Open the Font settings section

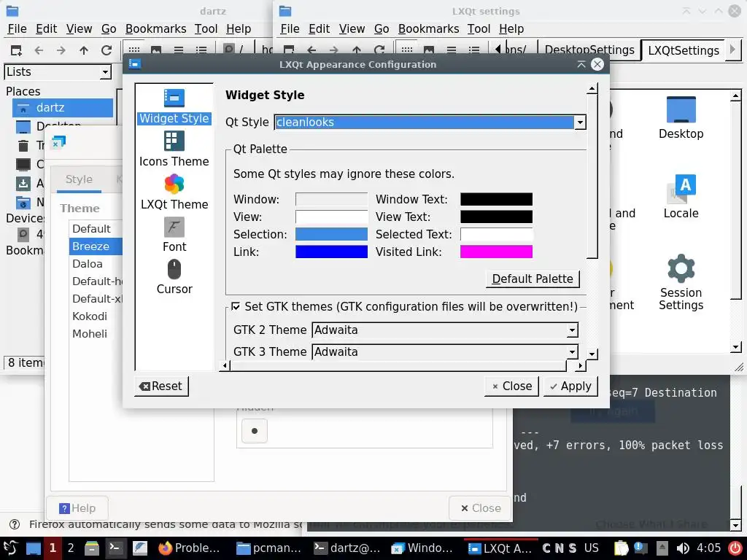click(x=174, y=234)
